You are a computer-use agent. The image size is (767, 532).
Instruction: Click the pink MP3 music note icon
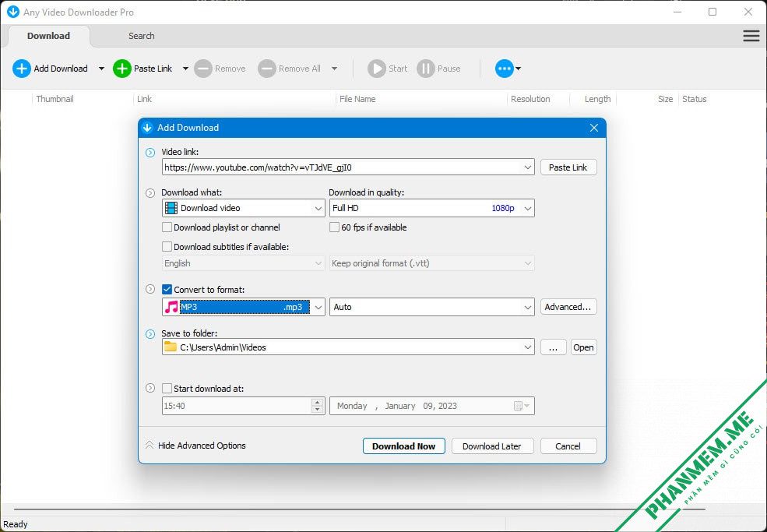click(171, 307)
